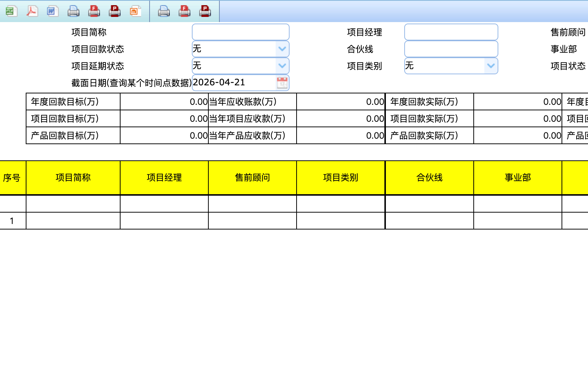Click second Flash print icon after separator
588x370 pixels.
coord(184,11)
